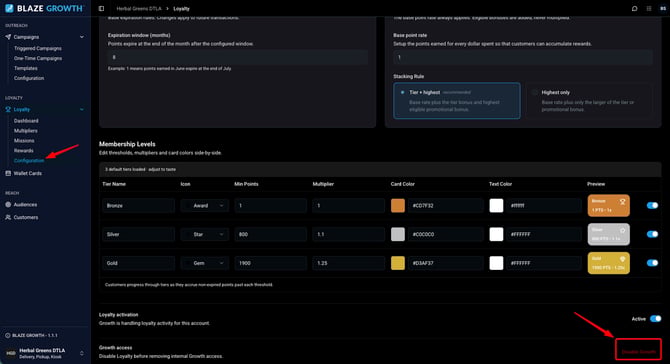Open the user avatar in top right
670x364 pixels.
pos(663,9)
